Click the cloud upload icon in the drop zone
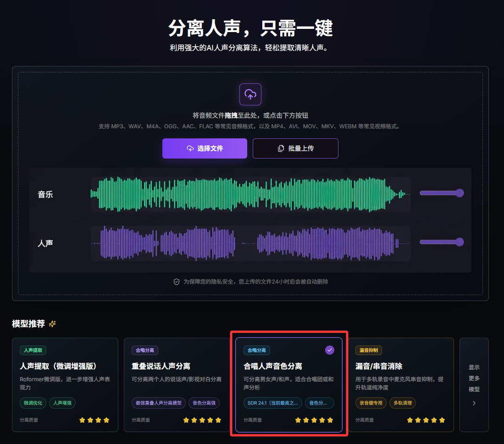Image resolution: width=504 pixels, height=444 pixels. click(250, 94)
